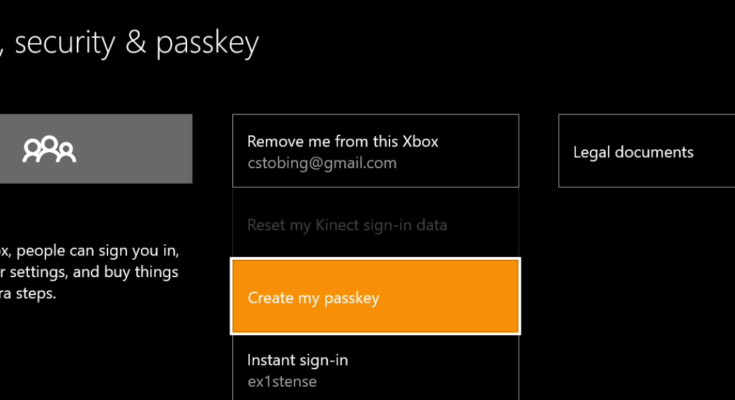Choose Create my passkey
Image resolution: width=735 pixels, height=400 pixels.
375,297
